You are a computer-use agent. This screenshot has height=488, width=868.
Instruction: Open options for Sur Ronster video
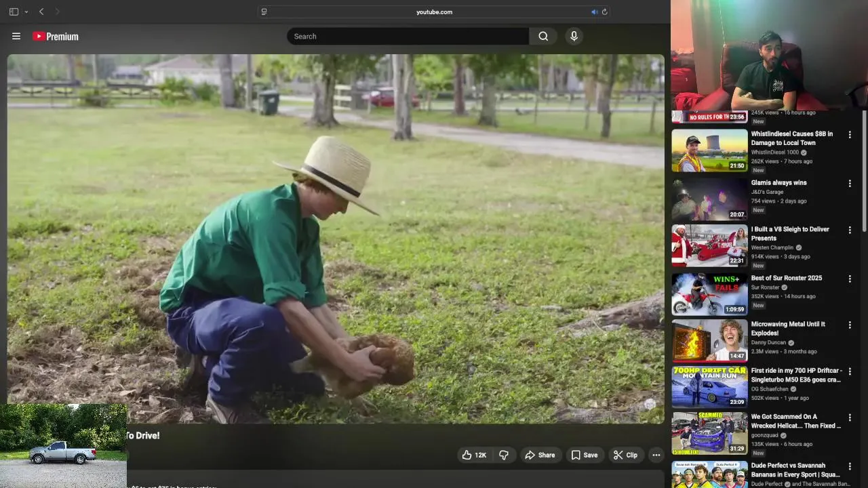(x=850, y=279)
